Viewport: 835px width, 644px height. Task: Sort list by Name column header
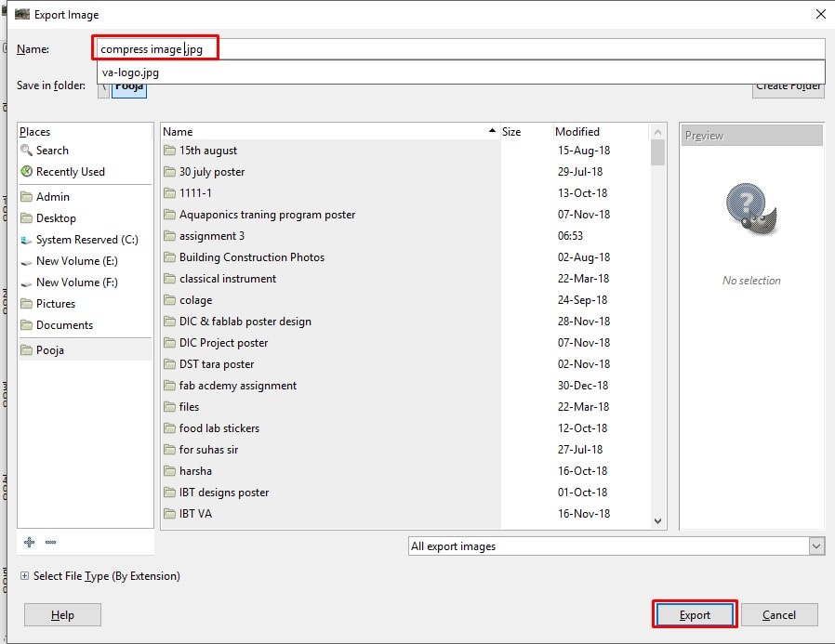[x=330, y=131]
